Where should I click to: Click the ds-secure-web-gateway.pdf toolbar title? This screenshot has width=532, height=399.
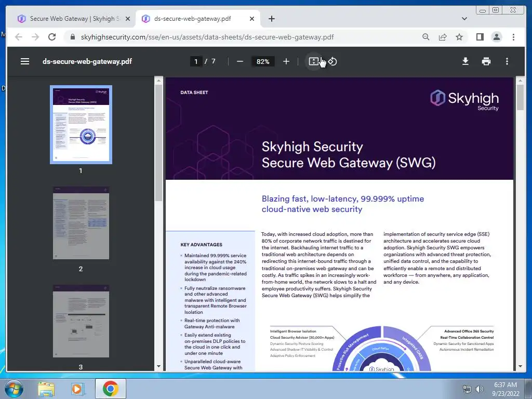pos(87,61)
